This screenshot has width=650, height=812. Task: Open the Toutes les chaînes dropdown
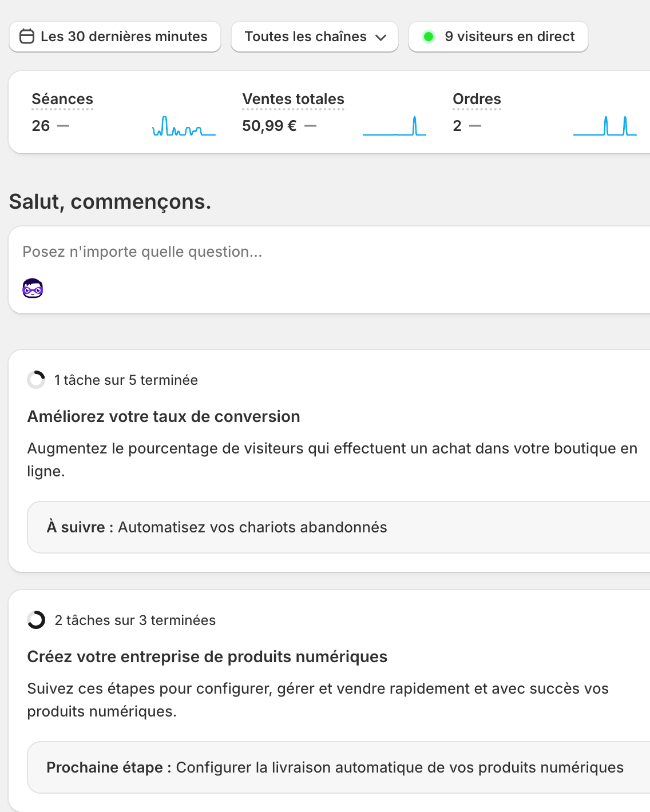306,37
